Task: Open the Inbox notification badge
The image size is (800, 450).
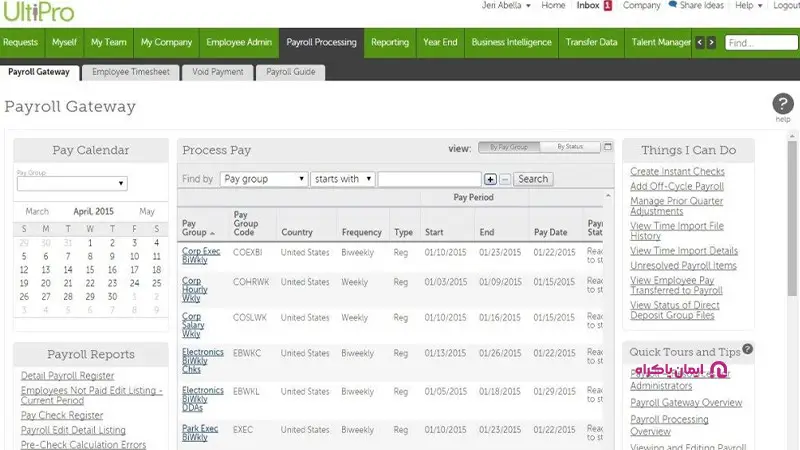Action: [x=607, y=6]
